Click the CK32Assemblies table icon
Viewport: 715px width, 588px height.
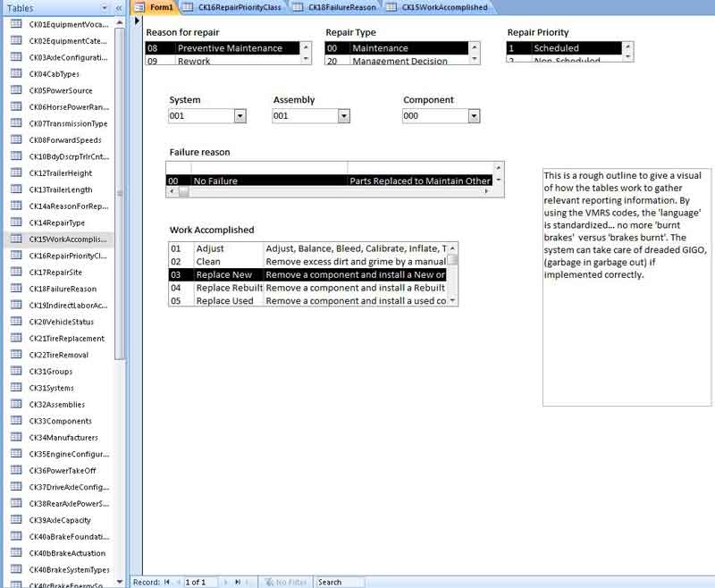pyautogui.click(x=16, y=403)
